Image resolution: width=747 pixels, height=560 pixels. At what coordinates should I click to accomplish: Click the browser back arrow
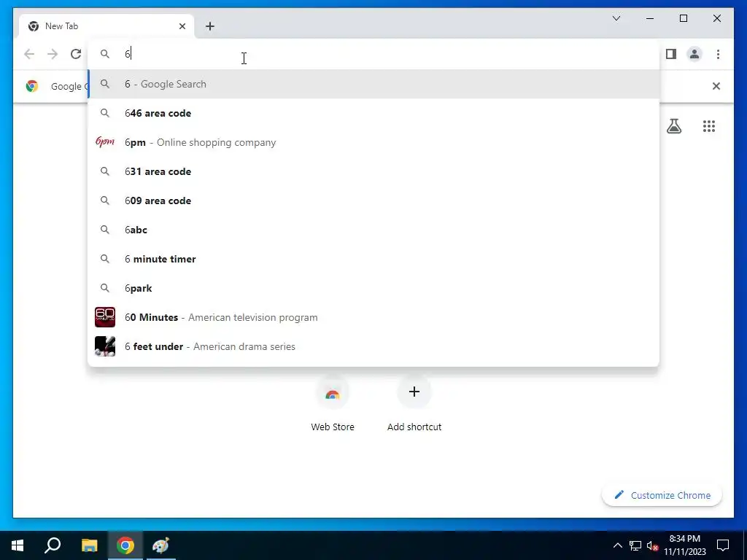29,54
